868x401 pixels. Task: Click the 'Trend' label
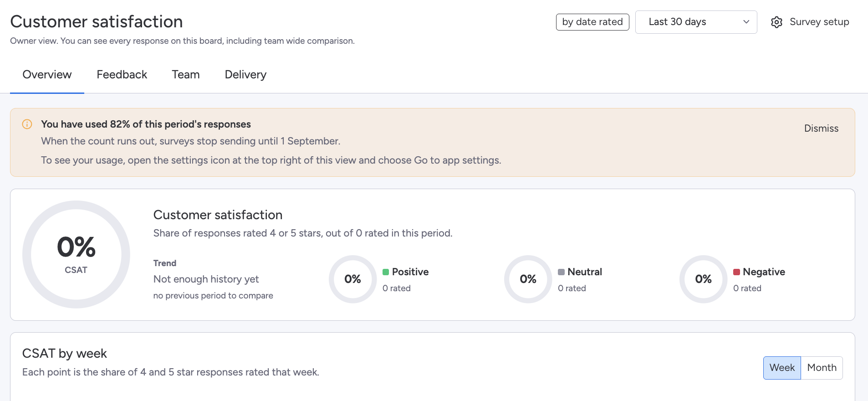[x=165, y=263]
